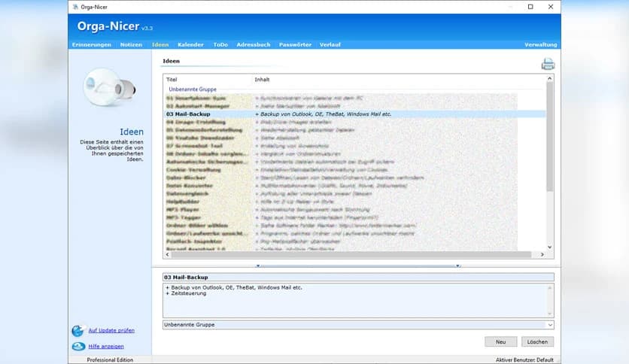Open the Kalender tab
Viewport: 629px width, 364px height.
point(190,44)
